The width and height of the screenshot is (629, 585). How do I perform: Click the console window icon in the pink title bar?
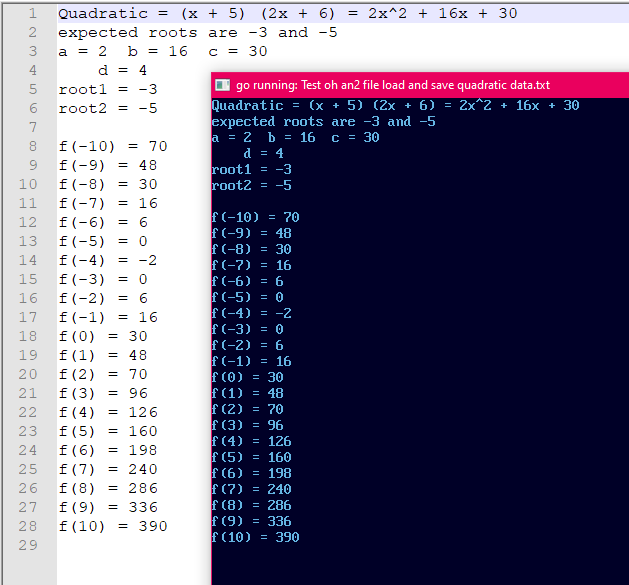222,85
